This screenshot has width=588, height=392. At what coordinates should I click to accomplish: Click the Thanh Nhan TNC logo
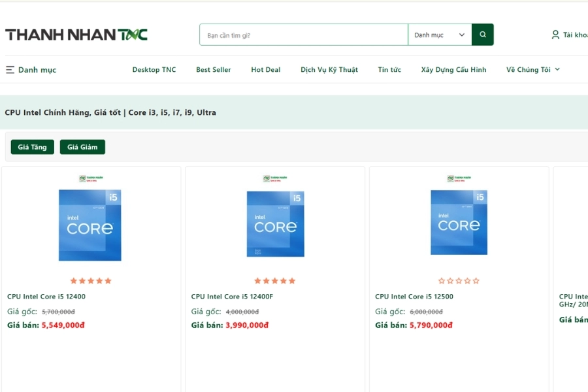77,34
